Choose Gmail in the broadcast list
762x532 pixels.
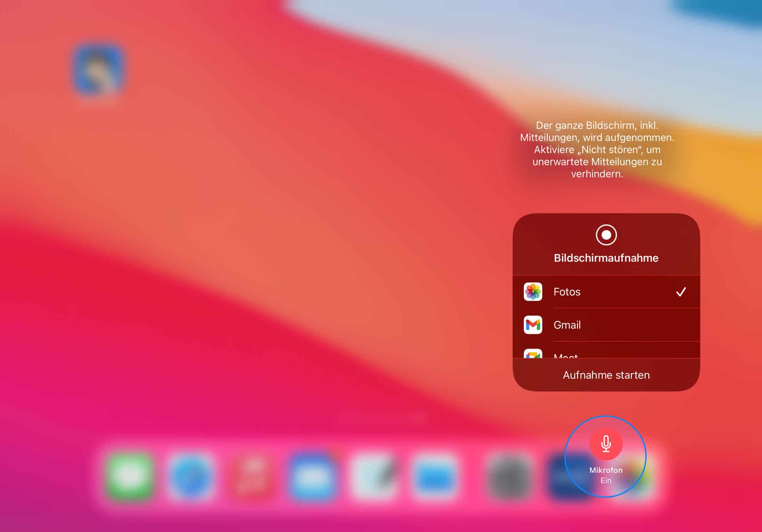click(606, 325)
